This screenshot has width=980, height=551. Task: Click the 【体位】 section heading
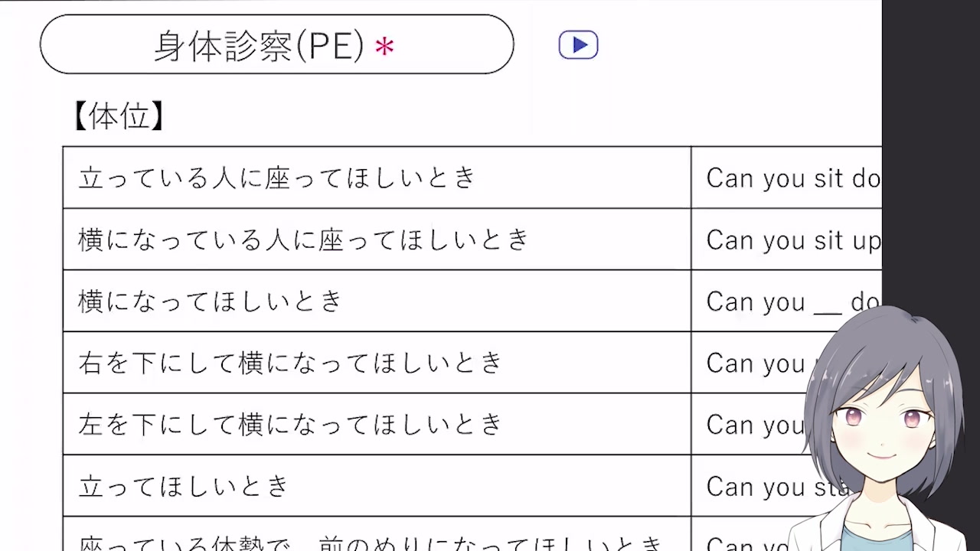click(119, 116)
